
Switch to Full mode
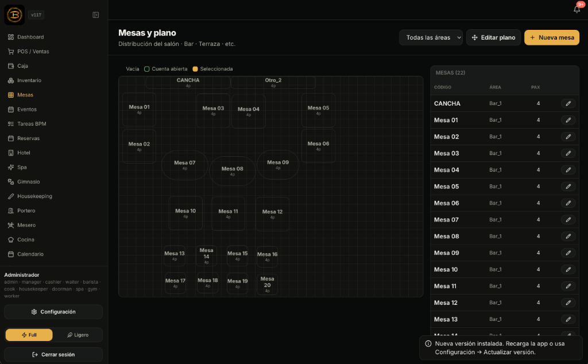pyautogui.click(x=29, y=335)
